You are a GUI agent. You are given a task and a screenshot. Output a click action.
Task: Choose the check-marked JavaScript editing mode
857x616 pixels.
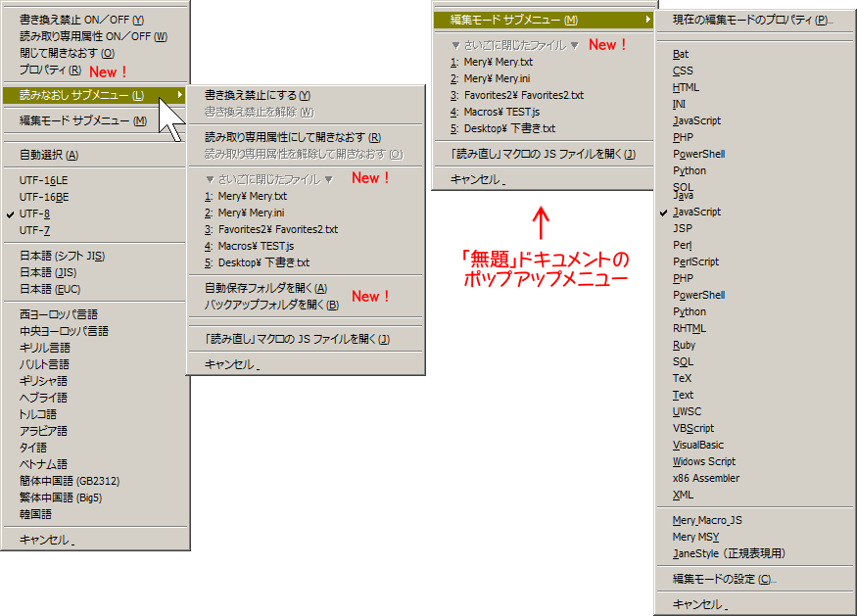[x=696, y=212]
